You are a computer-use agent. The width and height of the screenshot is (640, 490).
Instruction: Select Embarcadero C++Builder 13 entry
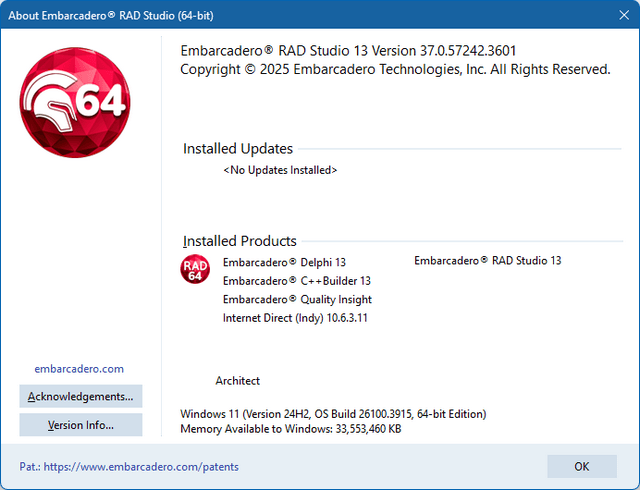pos(296,281)
